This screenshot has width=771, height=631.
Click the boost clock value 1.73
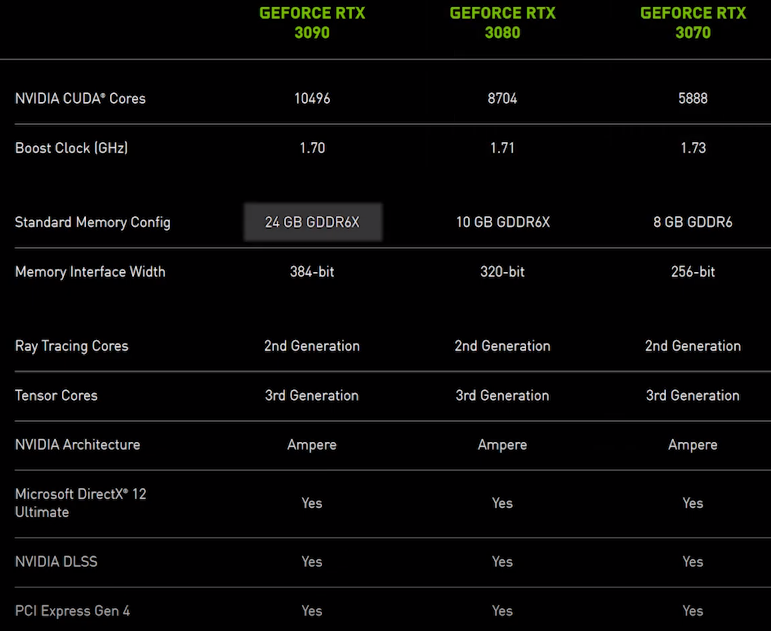point(693,148)
